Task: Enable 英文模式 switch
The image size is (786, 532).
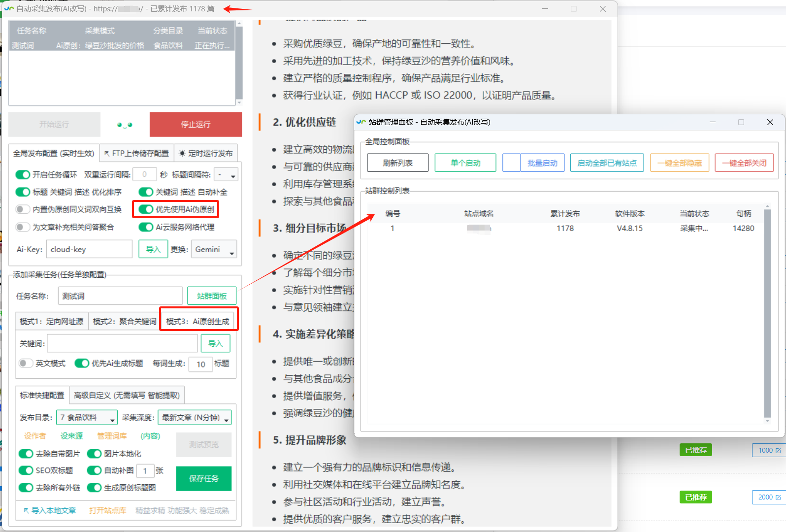Action: click(x=26, y=364)
